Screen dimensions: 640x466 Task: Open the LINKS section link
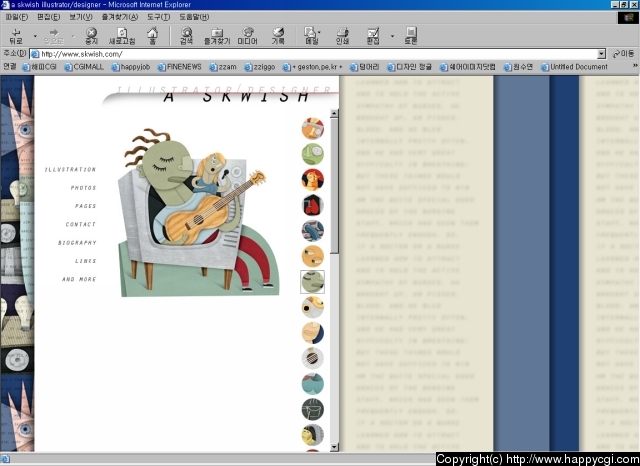point(86,261)
